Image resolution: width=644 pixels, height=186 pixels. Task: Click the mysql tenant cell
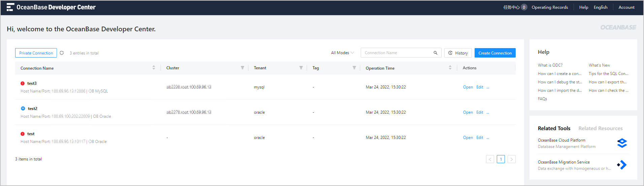tap(259, 87)
